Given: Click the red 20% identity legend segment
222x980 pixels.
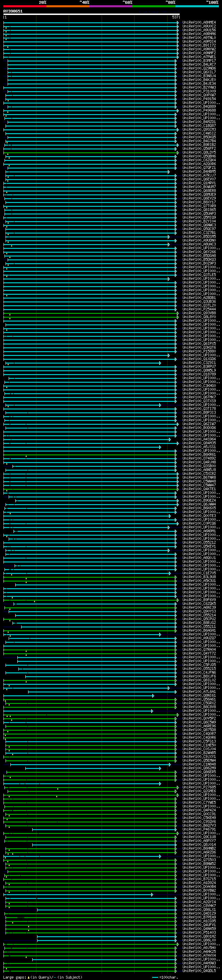Looking at the screenshot, I should click(x=25, y=6).
